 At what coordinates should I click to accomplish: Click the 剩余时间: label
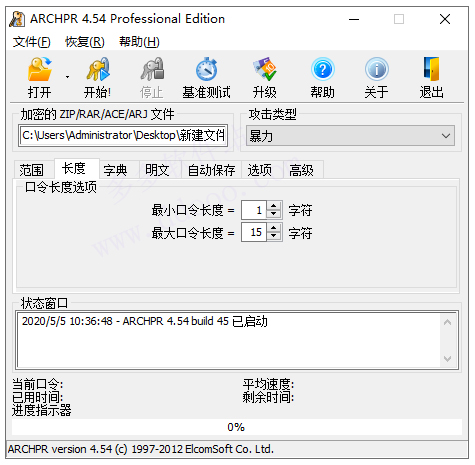pyautogui.click(x=268, y=397)
